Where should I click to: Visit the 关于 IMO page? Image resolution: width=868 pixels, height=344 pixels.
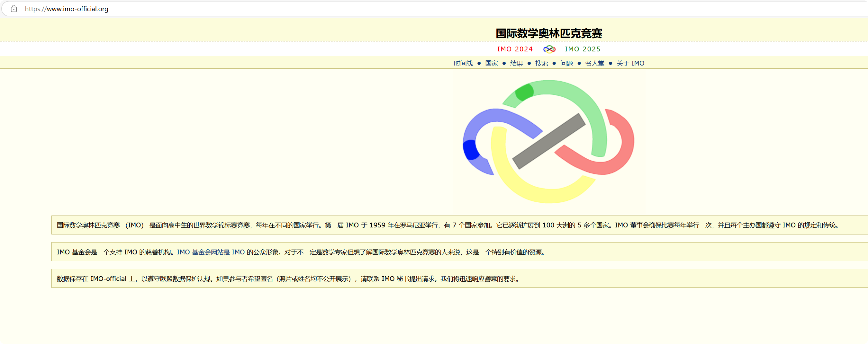(630, 63)
